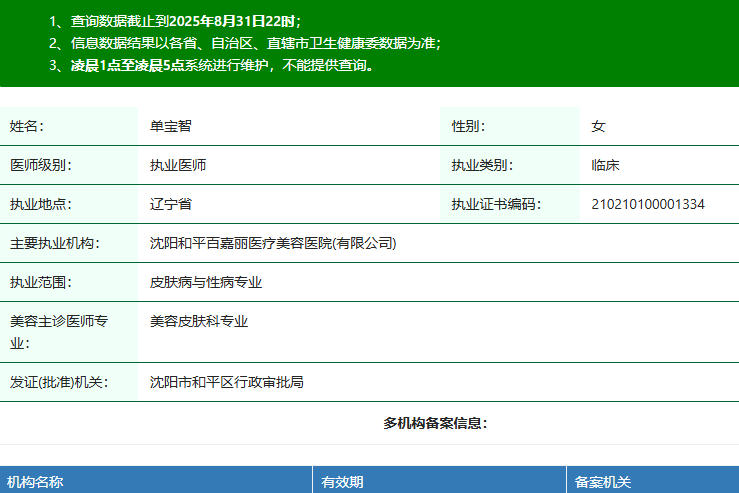Click the 机构名称 column header

(35, 482)
